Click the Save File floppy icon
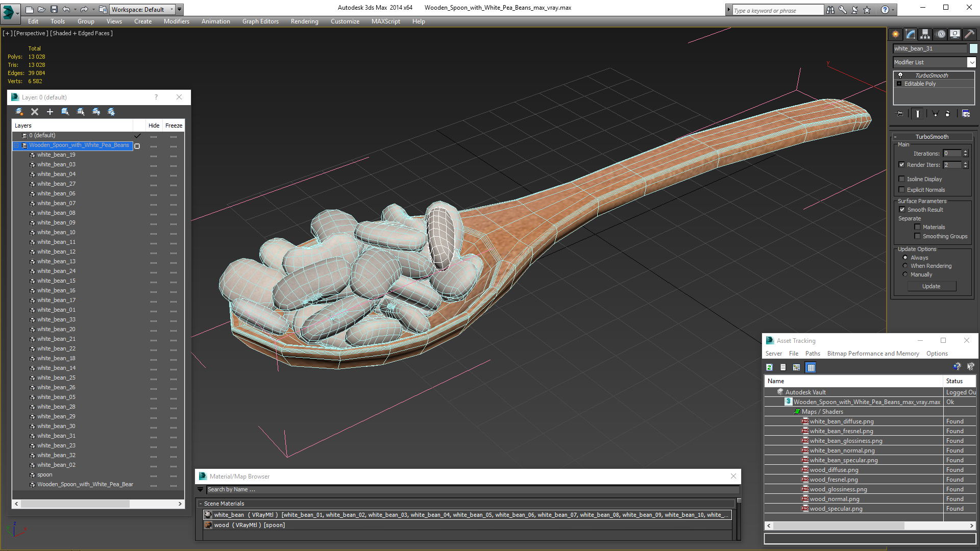980x551 pixels. [54, 9]
